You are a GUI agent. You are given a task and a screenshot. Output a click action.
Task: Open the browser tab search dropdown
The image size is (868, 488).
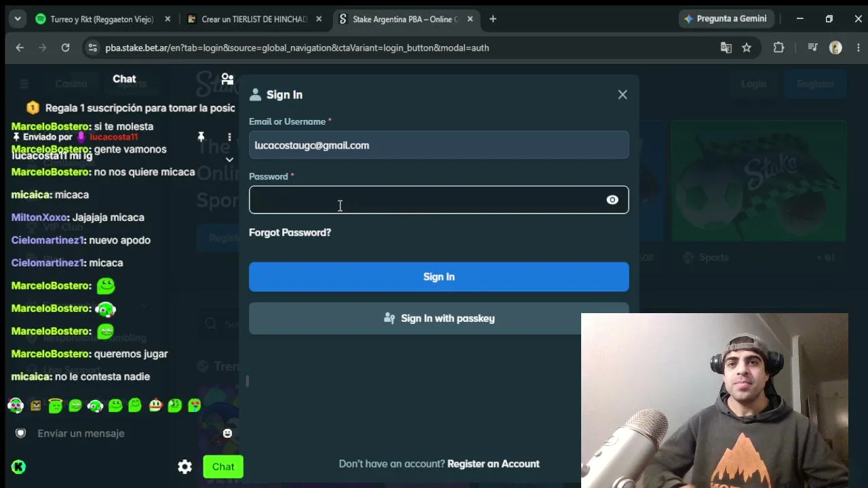click(x=17, y=19)
